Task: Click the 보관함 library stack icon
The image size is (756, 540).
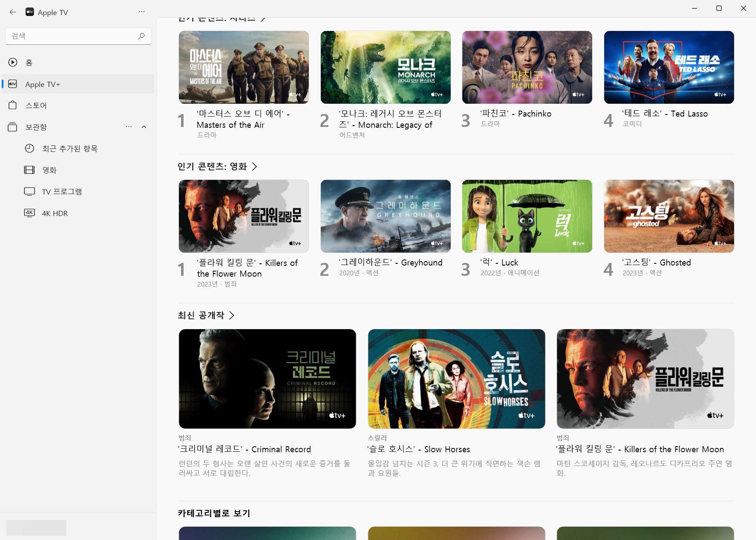Action: tap(13, 127)
